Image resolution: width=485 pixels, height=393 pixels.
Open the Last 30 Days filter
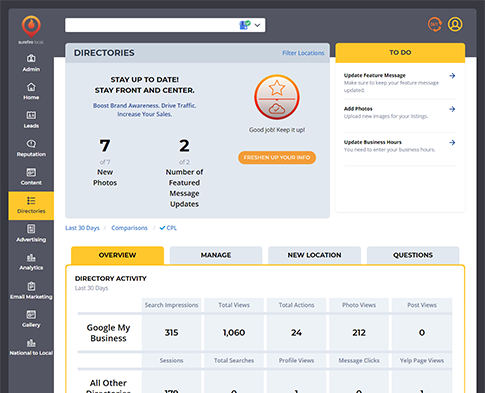click(x=82, y=228)
